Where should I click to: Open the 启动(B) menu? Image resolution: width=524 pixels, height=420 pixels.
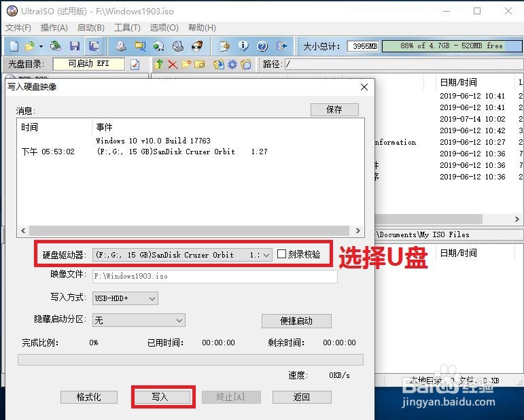[91, 28]
